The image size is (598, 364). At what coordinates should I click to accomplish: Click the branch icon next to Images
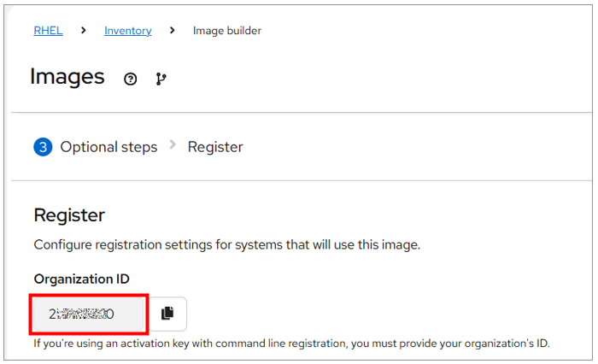click(161, 79)
